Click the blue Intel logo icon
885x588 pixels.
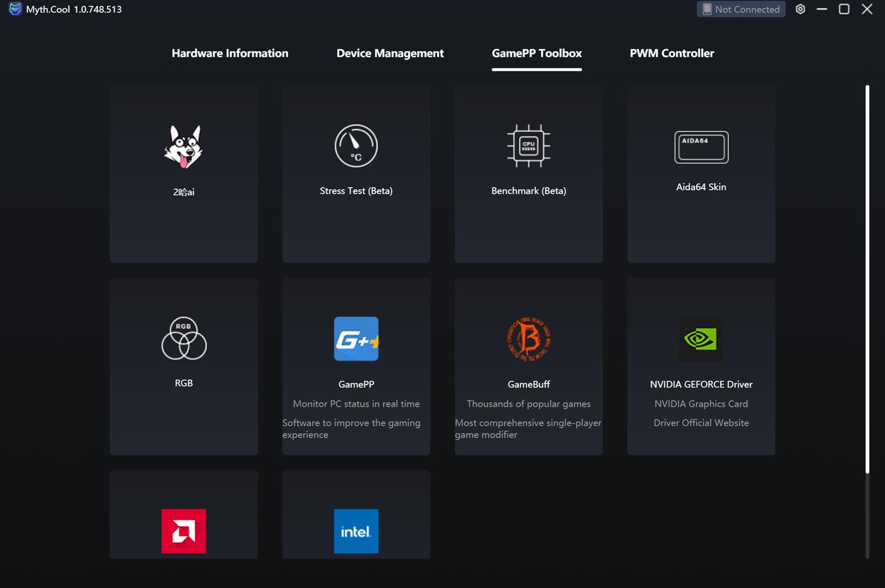click(x=356, y=531)
